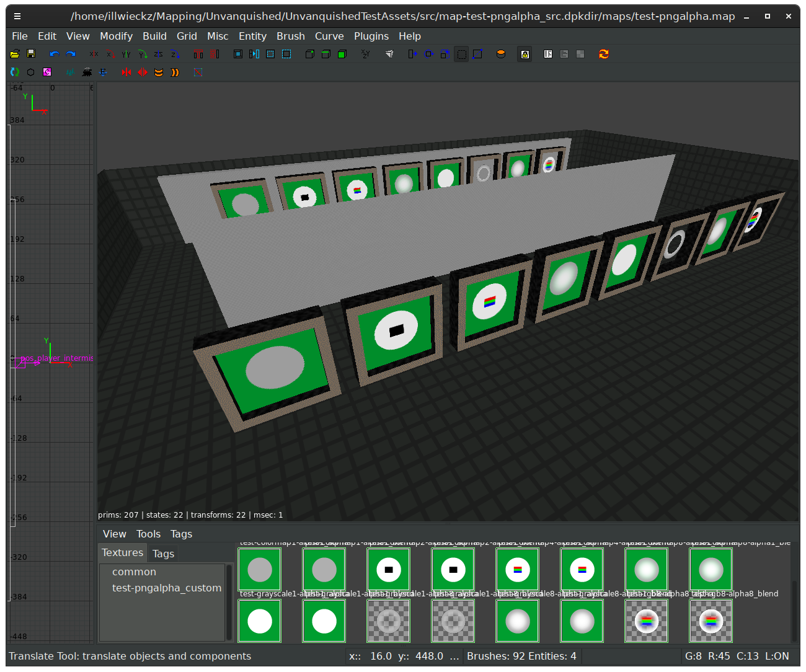Screen dimensions: 806x672
Task: Select the first checkered gray sphere thumbnail
Action: (x=389, y=621)
